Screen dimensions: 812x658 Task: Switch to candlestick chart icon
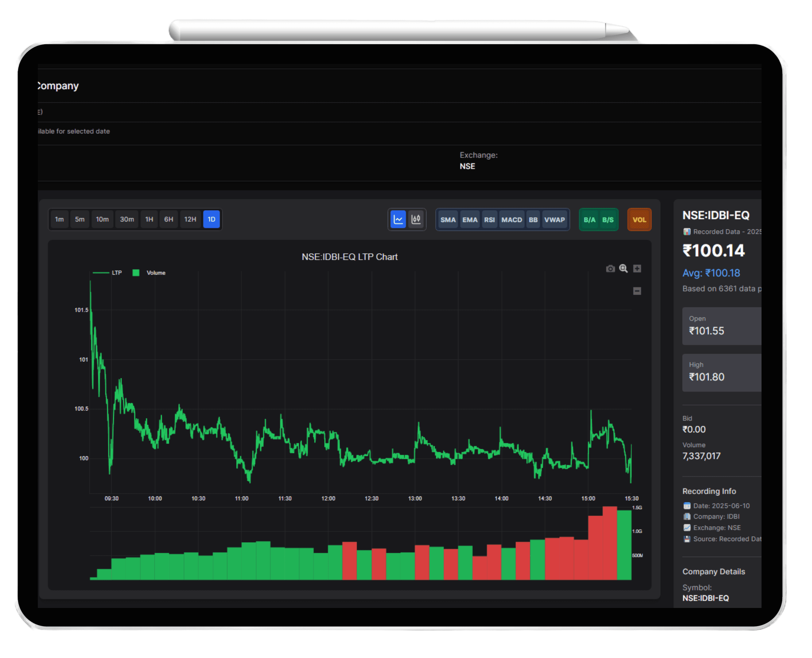(416, 220)
